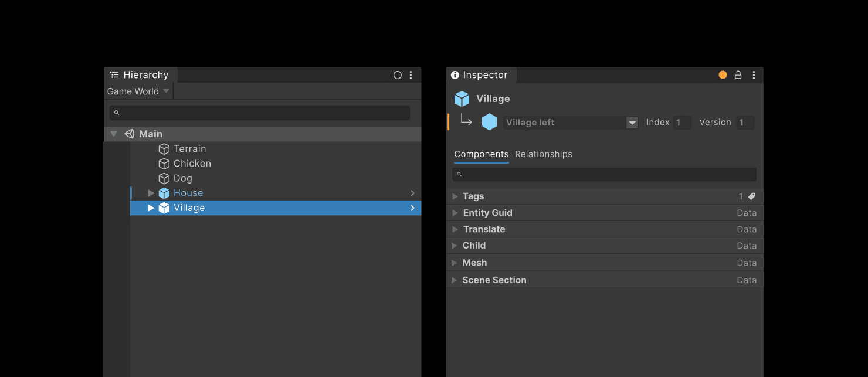Expand the House entity

[x=151, y=192]
